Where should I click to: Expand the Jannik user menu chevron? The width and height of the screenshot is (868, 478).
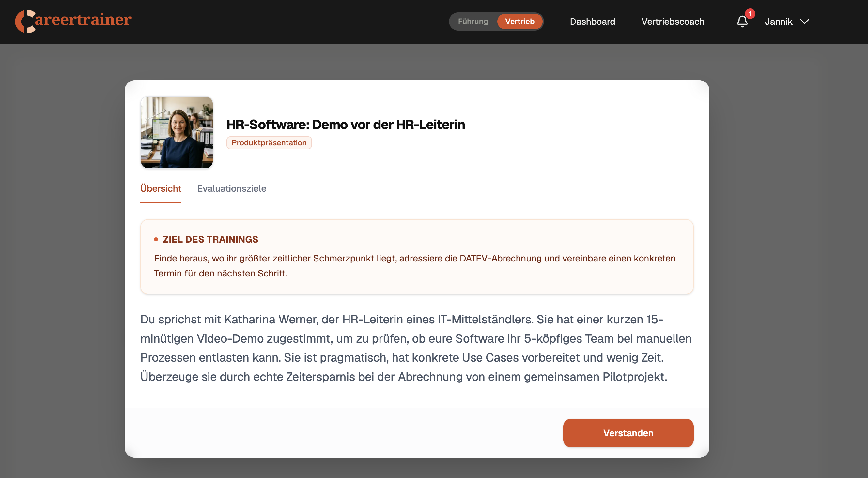point(805,22)
